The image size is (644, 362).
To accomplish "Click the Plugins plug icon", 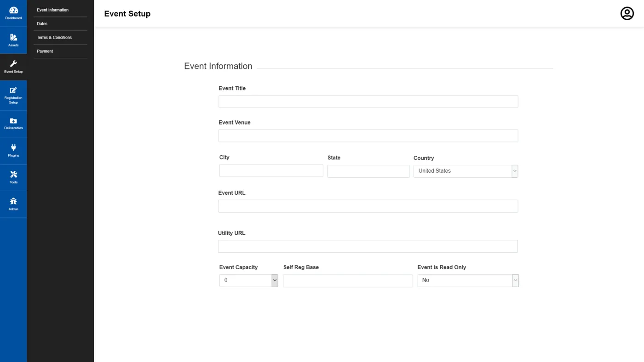I will pos(13,147).
